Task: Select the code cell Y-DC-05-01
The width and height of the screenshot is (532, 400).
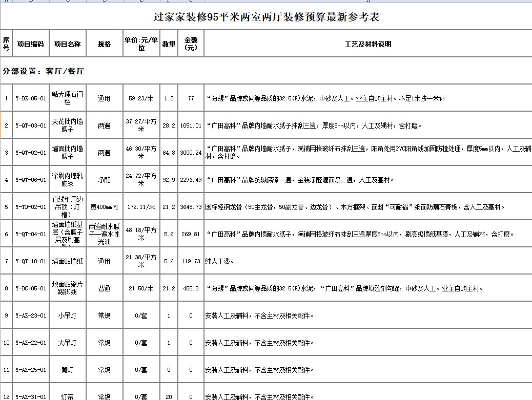Action: tap(31, 288)
